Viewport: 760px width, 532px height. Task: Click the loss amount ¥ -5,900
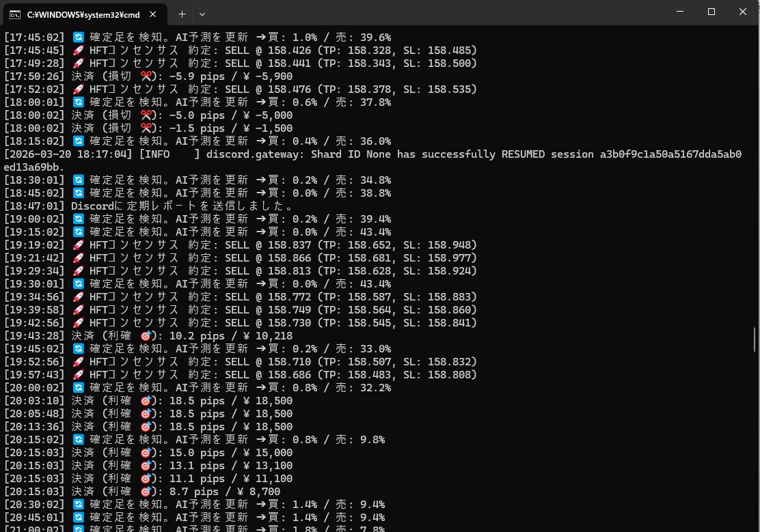268,76
